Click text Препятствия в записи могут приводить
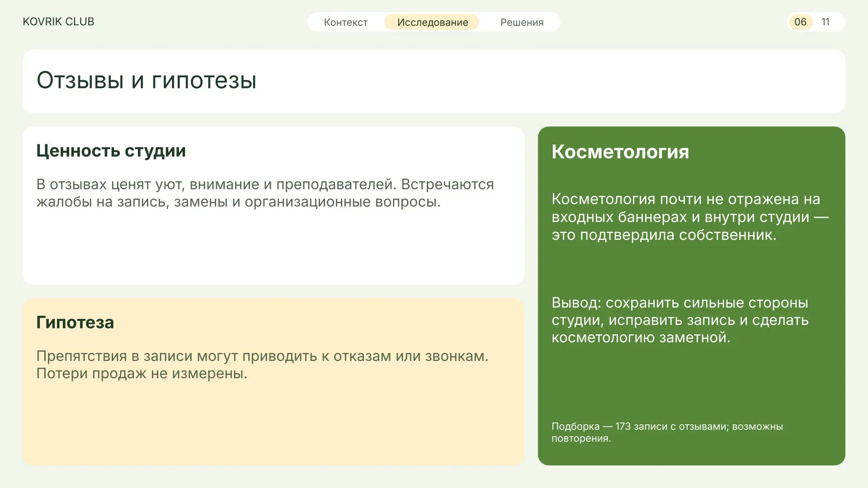The width and height of the screenshot is (868, 488). pos(262,365)
